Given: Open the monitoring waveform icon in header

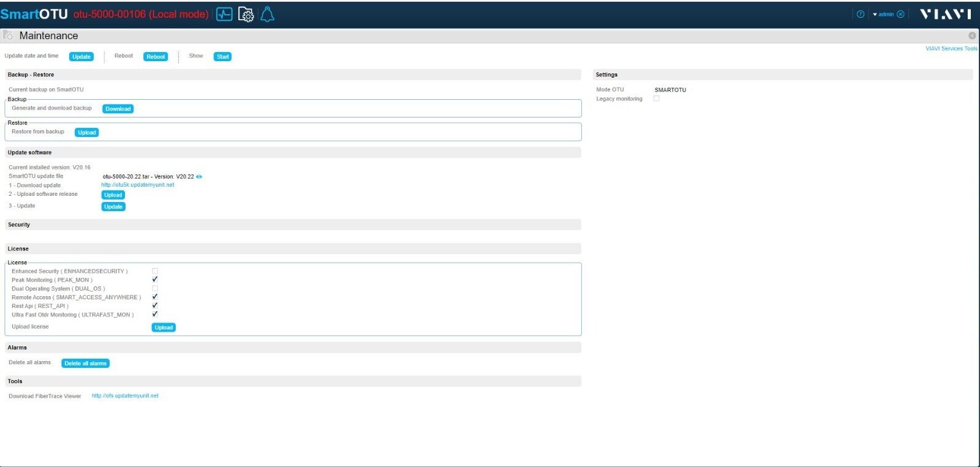Looking at the screenshot, I should [x=224, y=14].
